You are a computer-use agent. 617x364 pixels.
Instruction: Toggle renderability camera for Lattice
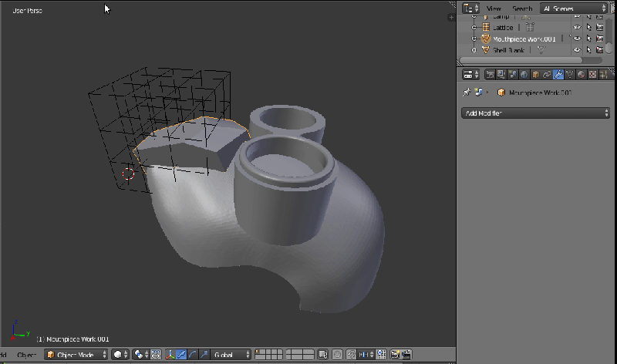[x=600, y=27]
